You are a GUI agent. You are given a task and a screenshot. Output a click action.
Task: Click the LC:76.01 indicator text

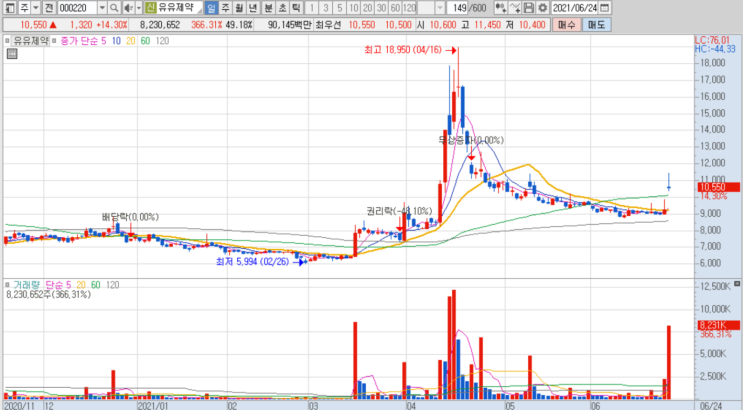pyautogui.click(x=712, y=41)
